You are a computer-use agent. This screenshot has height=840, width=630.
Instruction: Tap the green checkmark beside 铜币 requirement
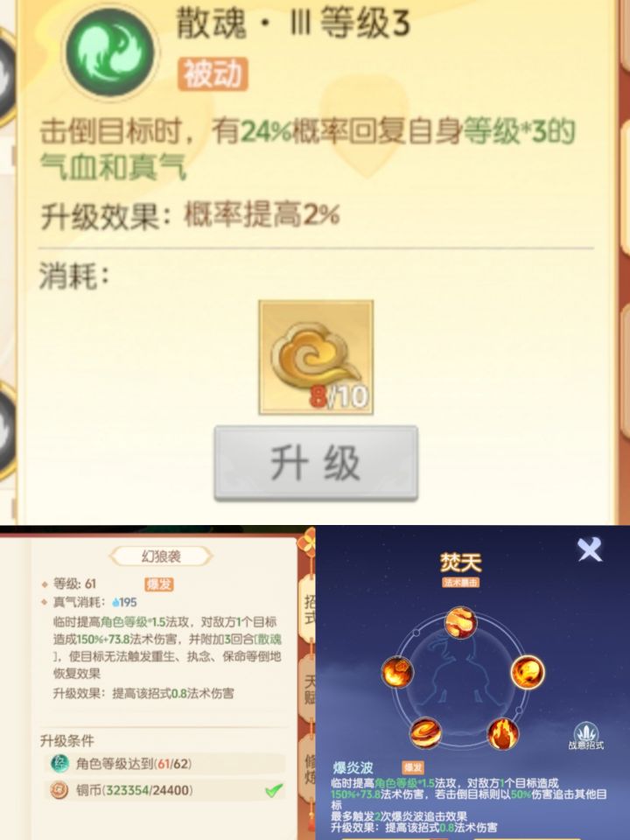click(x=274, y=789)
